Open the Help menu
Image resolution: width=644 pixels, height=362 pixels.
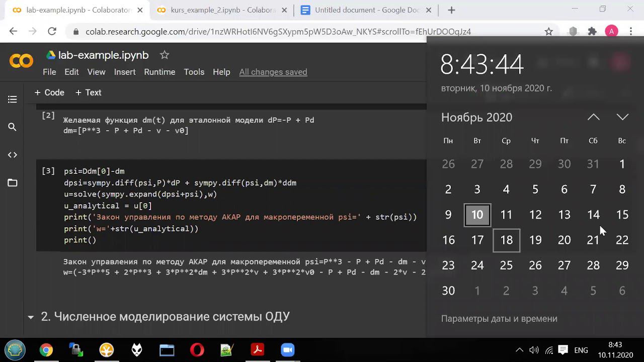pos(221,72)
